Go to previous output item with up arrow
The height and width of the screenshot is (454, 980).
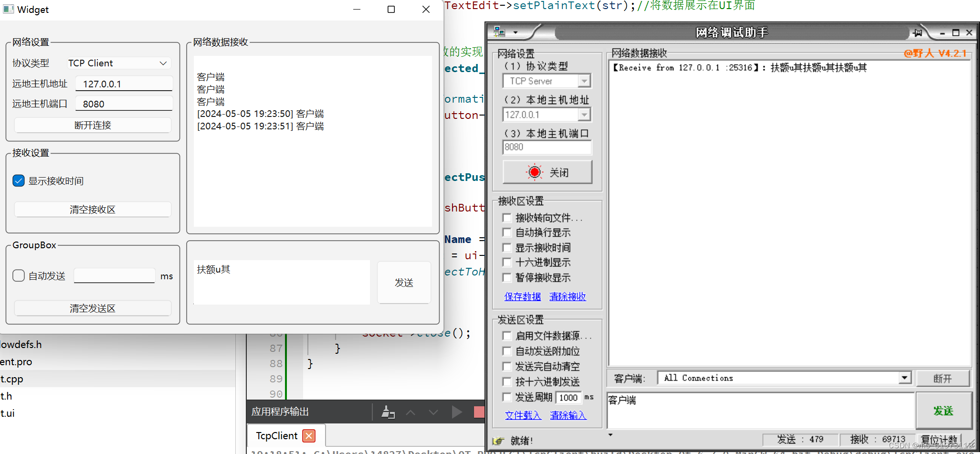(x=411, y=412)
